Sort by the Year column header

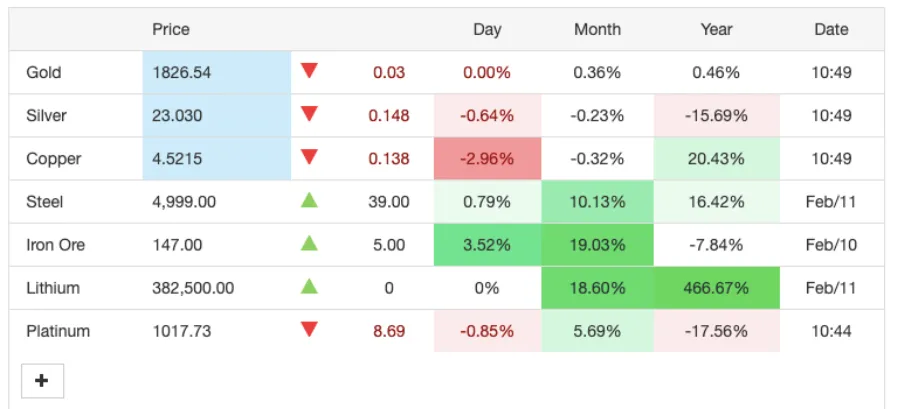(716, 30)
